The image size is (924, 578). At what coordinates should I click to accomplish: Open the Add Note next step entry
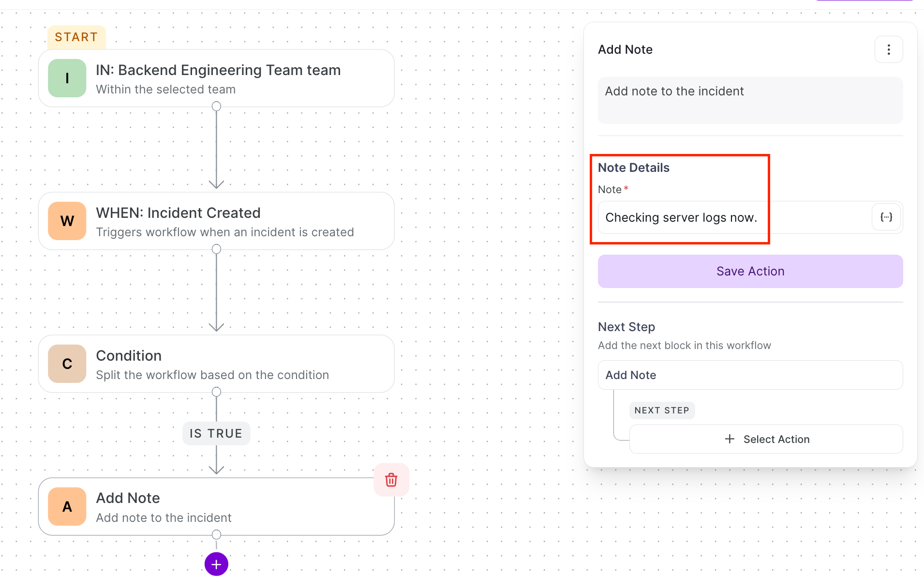(x=750, y=375)
